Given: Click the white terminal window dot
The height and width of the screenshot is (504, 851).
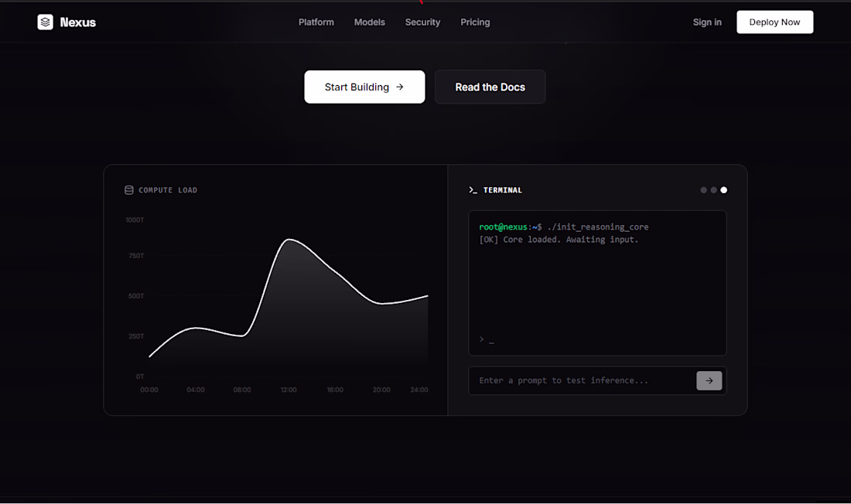Looking at the screenshot, I should click(x=723, y=190).
